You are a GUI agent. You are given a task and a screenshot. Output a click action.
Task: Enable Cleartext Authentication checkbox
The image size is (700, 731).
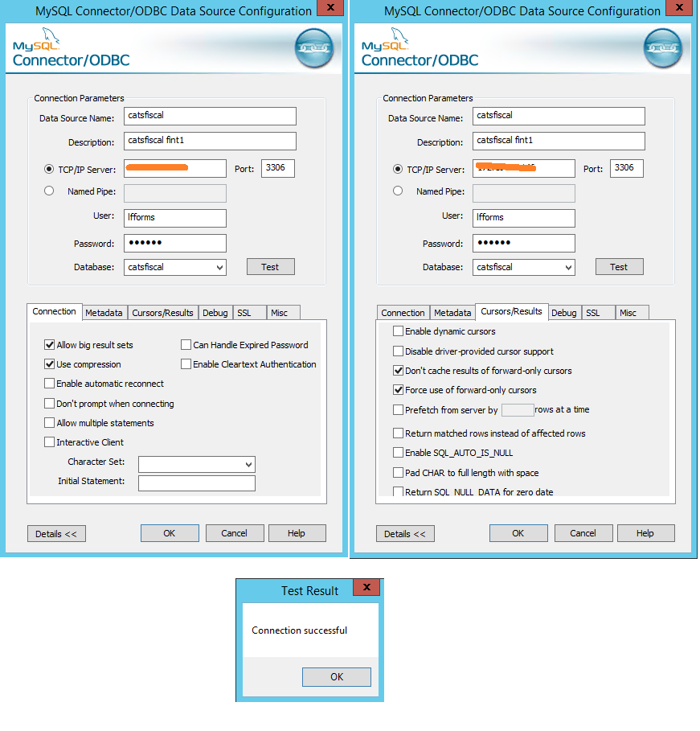(186, 364)
